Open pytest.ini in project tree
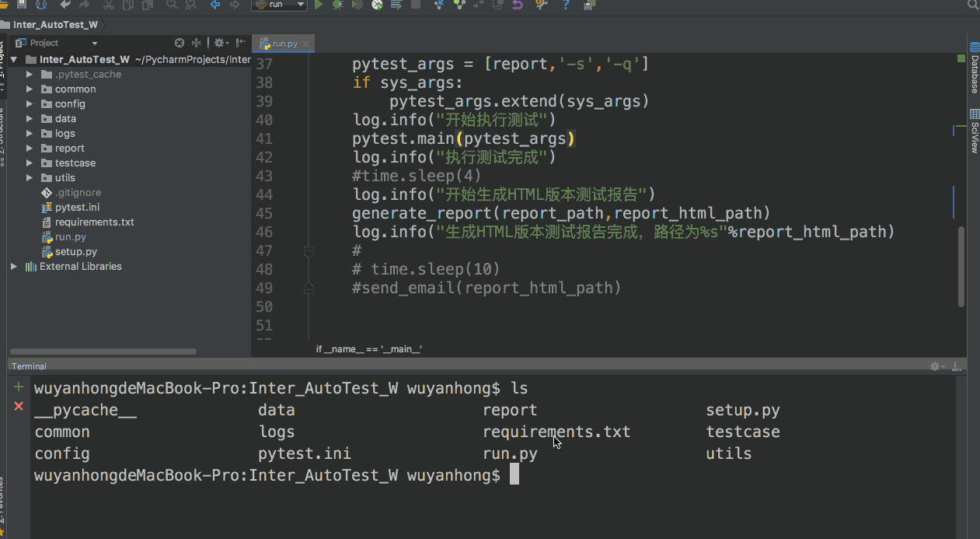 pyautogui.click(x=77, y=208)
